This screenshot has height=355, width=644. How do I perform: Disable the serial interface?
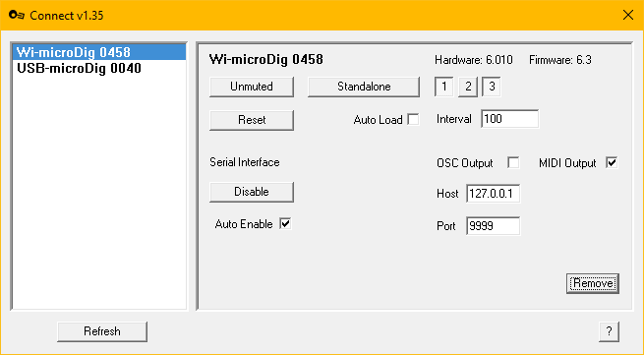pyautogui.click(x=252, y=192)
